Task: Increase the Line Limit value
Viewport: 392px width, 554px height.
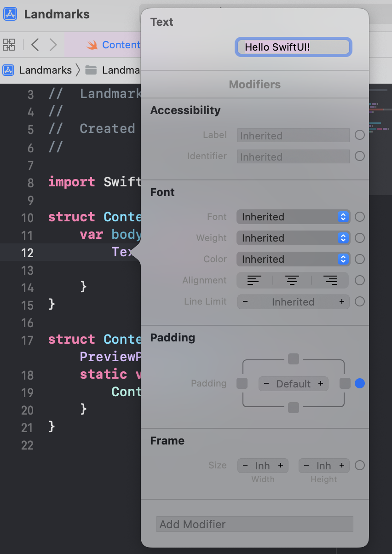Action: coord(342,302)
